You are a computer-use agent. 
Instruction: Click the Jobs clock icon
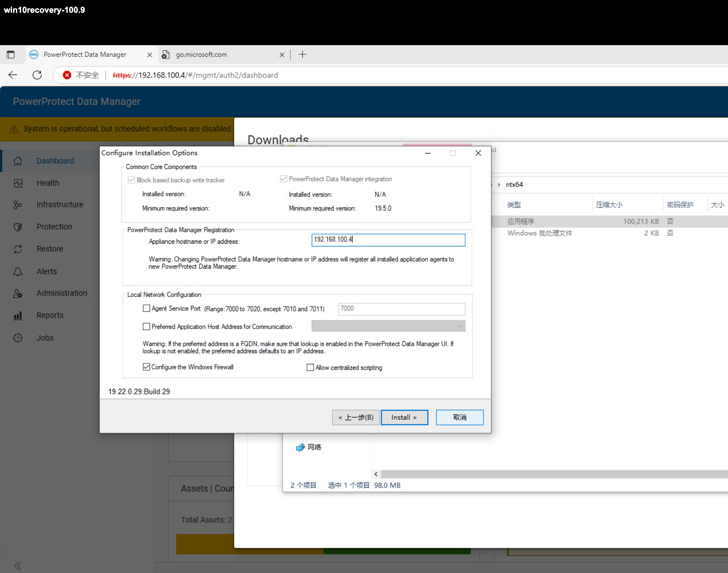pos(18,338)
